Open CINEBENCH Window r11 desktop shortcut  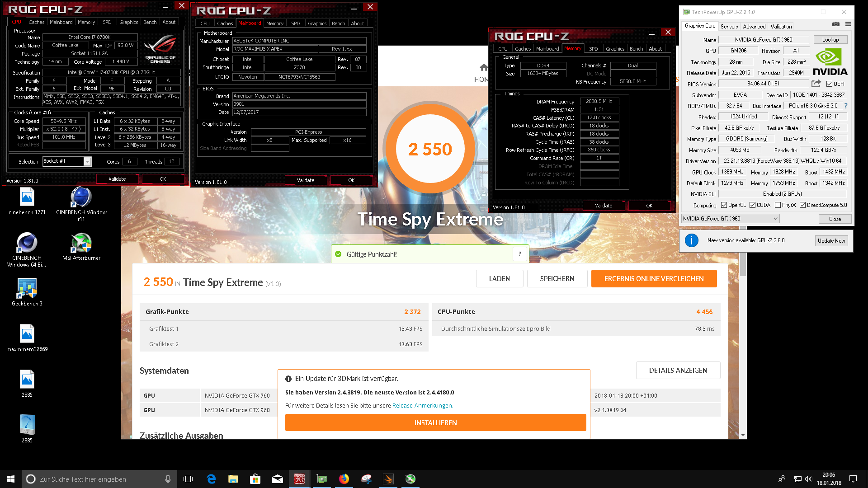coord(81,204)
